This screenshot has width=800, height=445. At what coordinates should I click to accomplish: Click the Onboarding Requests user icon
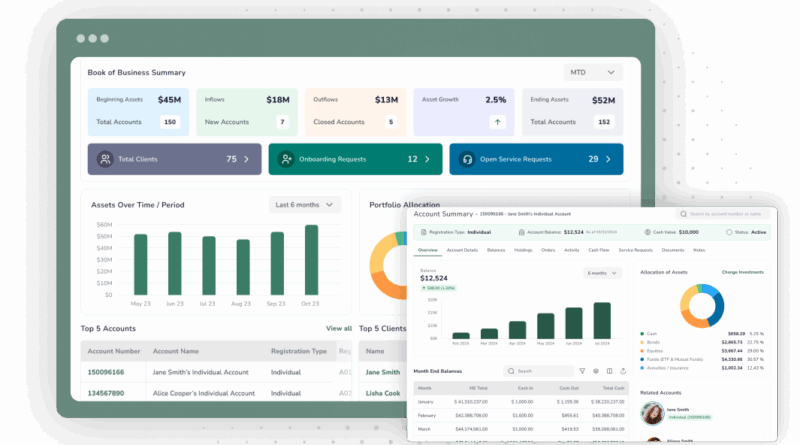pos(287,159)
